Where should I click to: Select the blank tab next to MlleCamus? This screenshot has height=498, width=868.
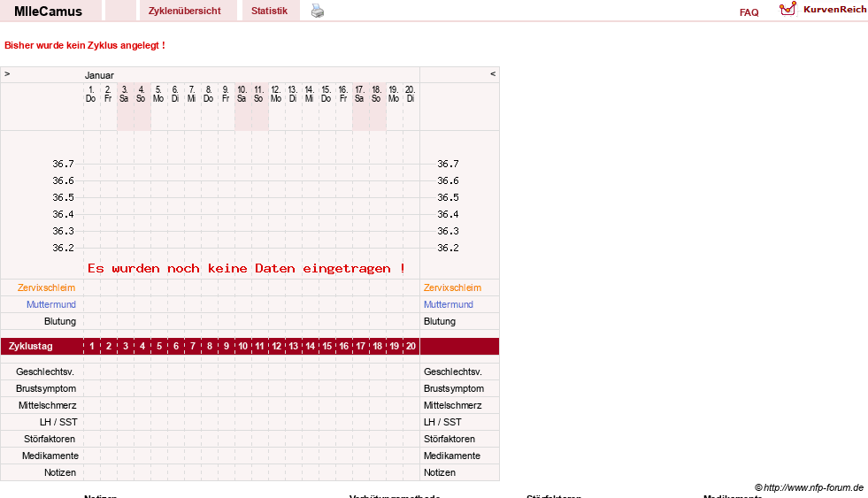120,11
